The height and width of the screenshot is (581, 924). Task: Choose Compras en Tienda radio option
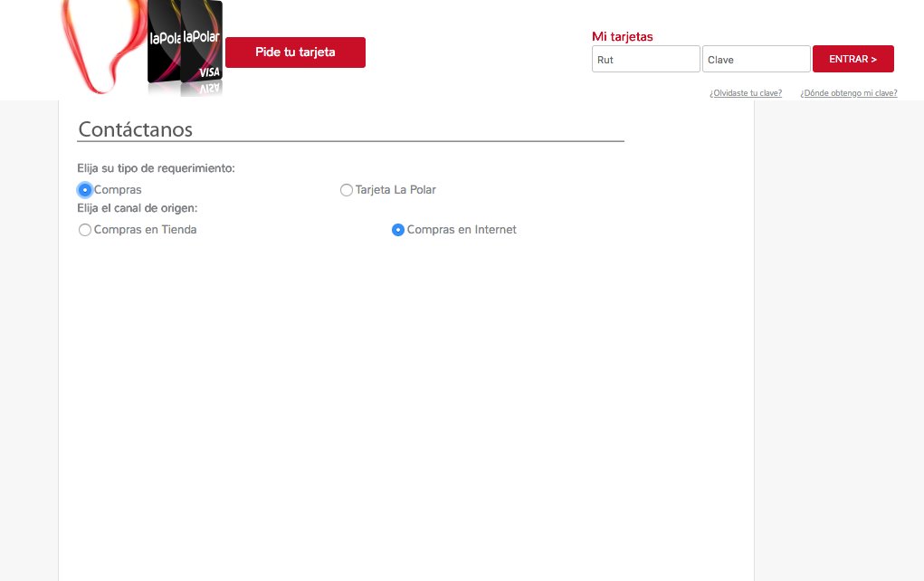[85, 230]
